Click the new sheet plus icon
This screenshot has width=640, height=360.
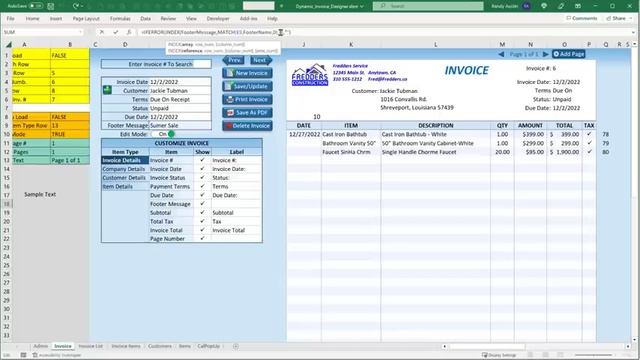click(x=236, y=346)
